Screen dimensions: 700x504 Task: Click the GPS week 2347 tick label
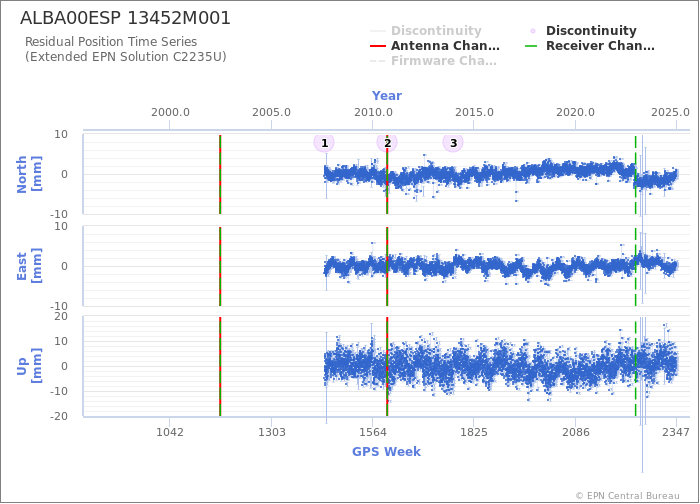tap(676, 432)
